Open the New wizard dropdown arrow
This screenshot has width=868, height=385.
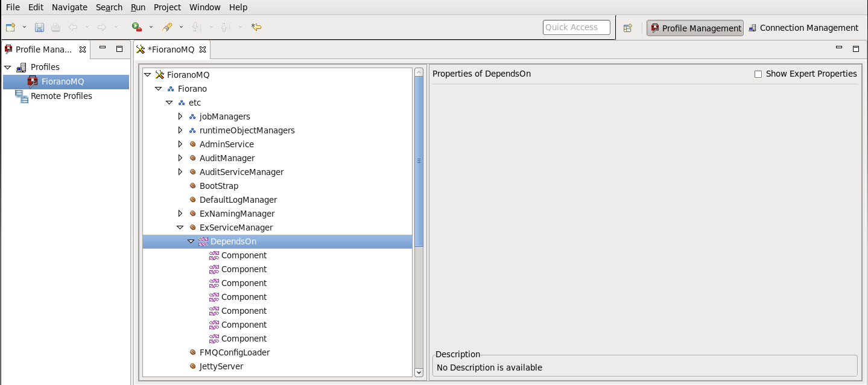24,27
